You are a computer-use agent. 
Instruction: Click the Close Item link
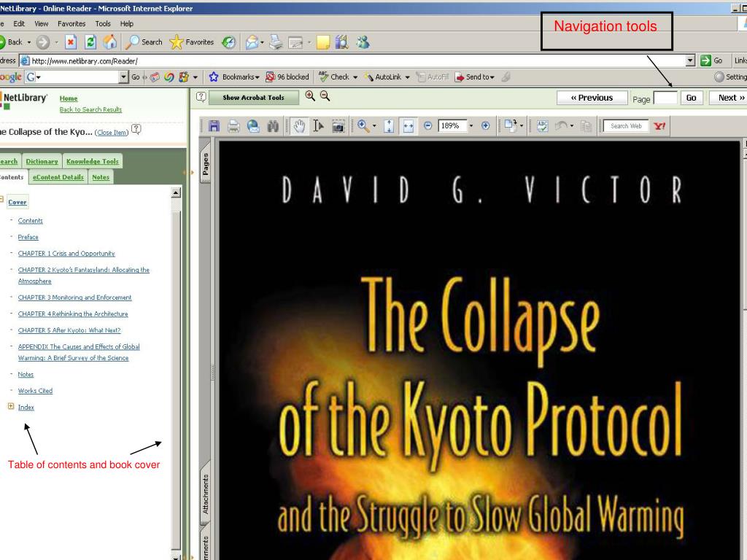pyautogui.click(x=112, y=133)
